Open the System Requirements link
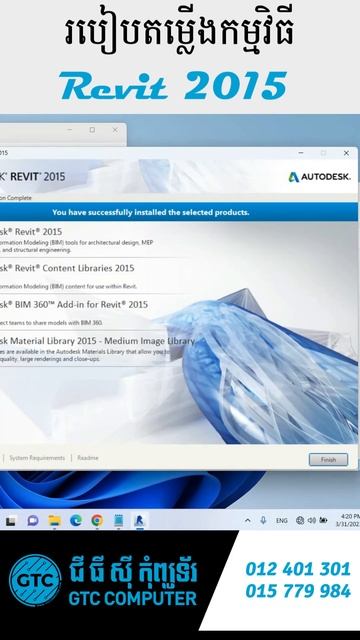360x640 pixels. click(x=37, y=458)
